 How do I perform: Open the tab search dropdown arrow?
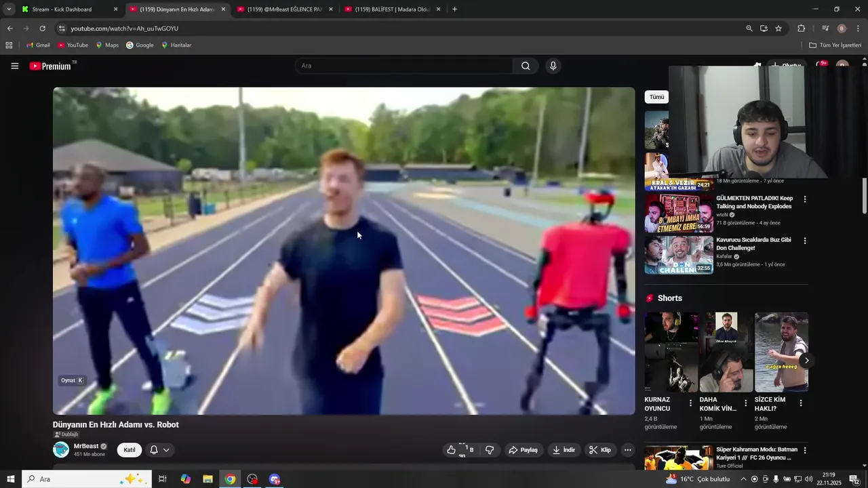coord(9,9)
